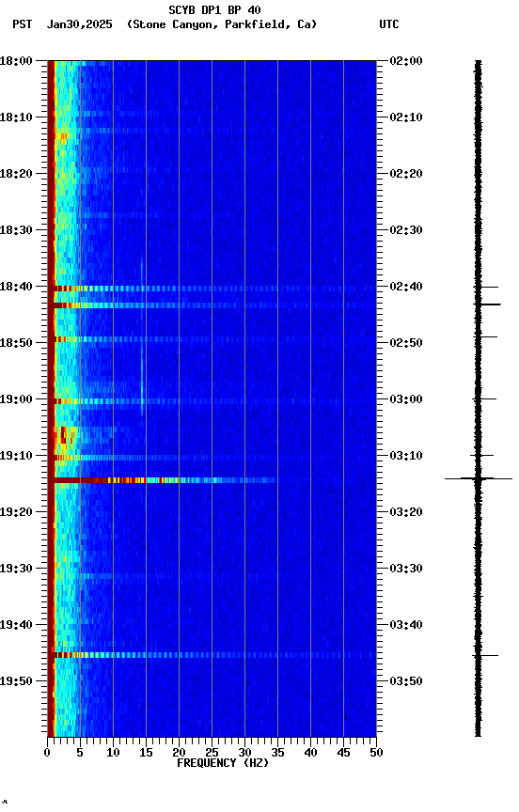Click the 18:10 PST time label
This screenshot has height=812, width=519.
16,117
